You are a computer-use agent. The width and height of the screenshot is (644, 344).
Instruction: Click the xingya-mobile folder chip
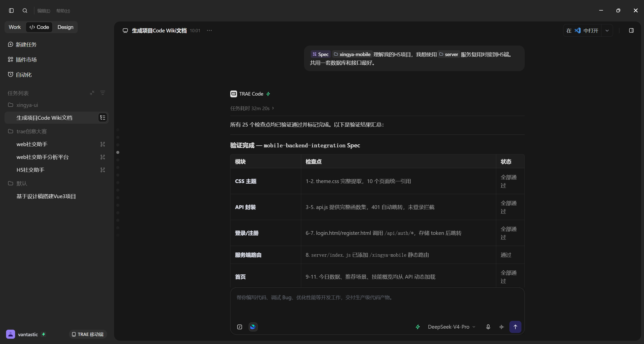click(x=352, y=54)
